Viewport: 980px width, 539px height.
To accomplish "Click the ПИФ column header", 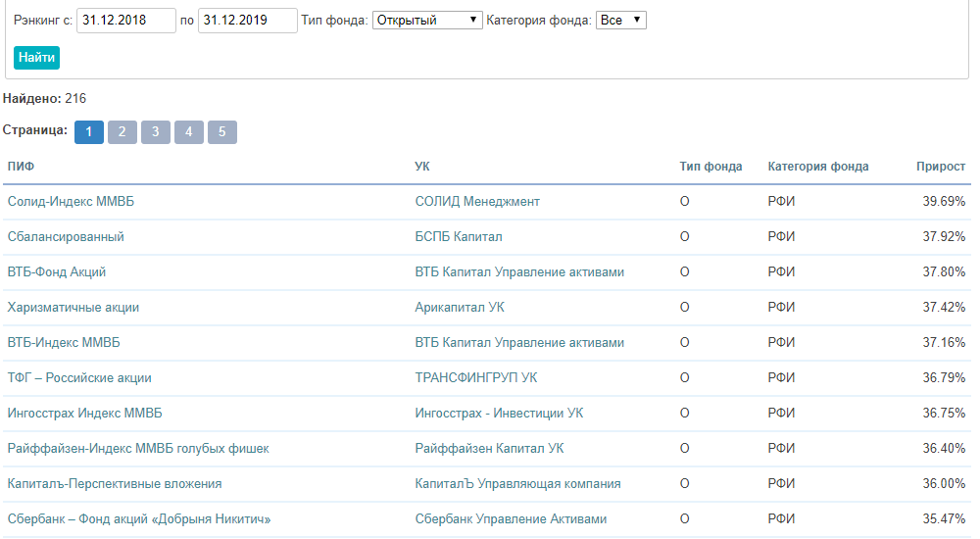I will tap(21, 167).
